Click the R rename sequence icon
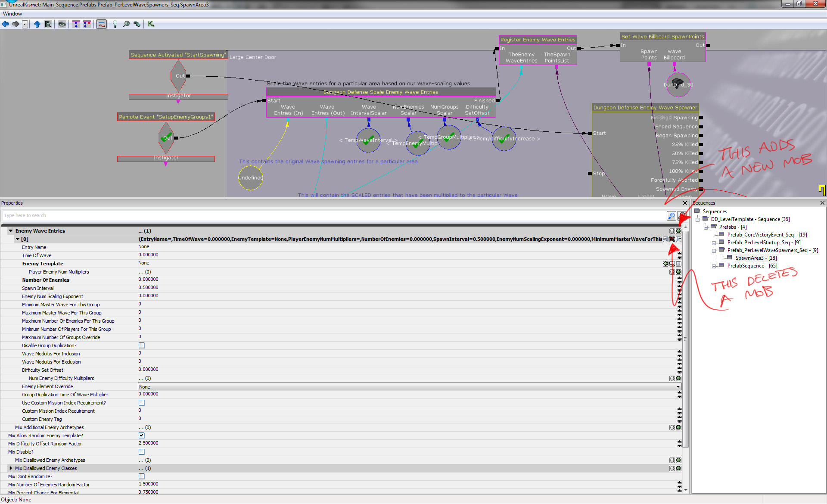Screen dimensions: 827x504 pos(48,24)
